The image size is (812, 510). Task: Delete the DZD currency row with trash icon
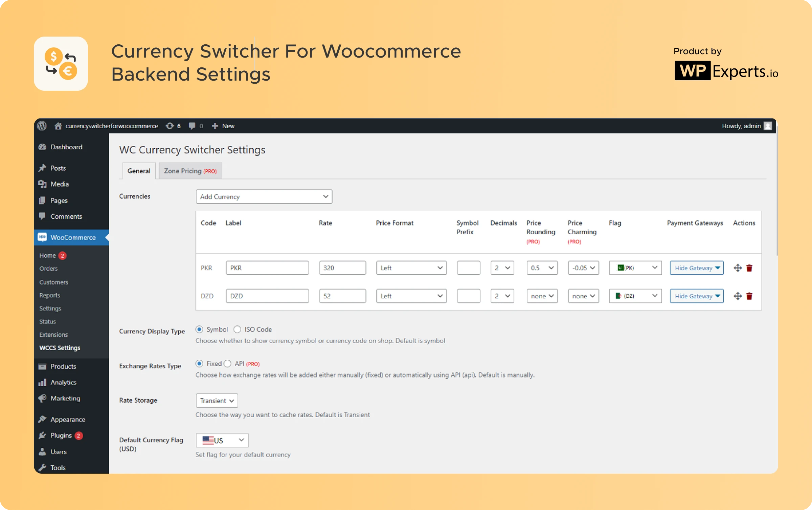click(x=749, y=296)
